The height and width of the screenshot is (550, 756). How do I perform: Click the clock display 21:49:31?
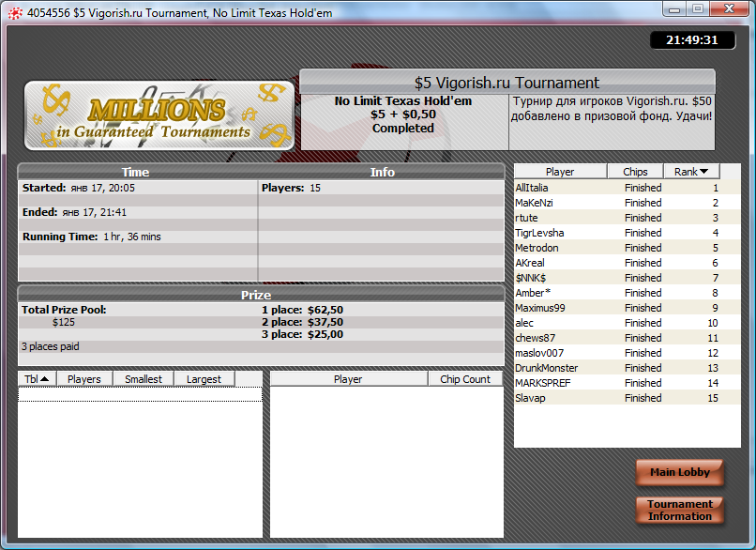(x=692, y=40)
